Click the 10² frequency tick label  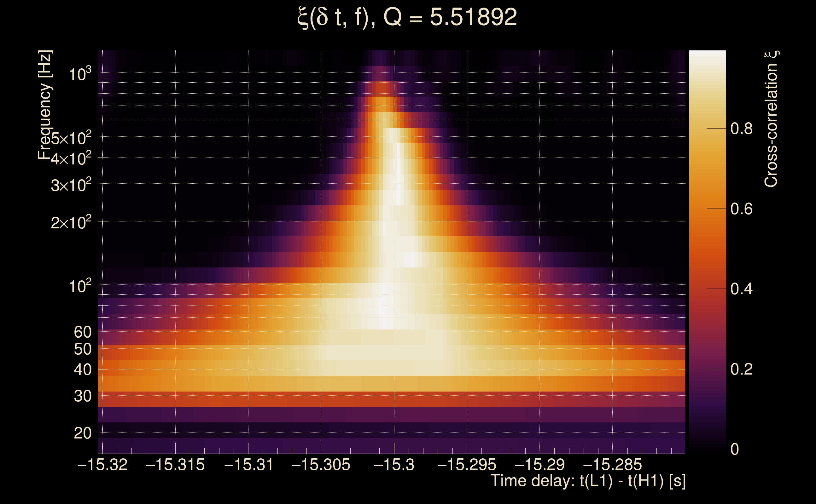80,286
